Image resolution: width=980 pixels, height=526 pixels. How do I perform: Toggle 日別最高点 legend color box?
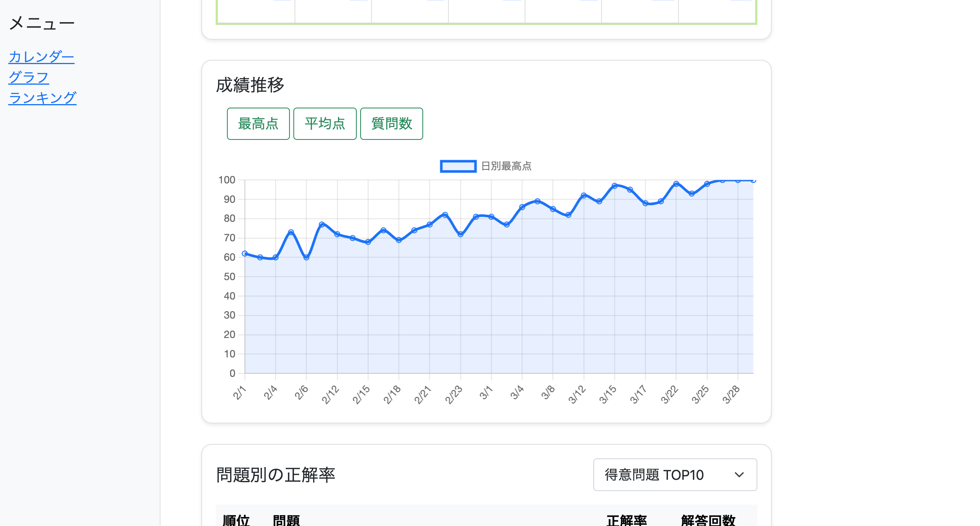pos(458,166)
